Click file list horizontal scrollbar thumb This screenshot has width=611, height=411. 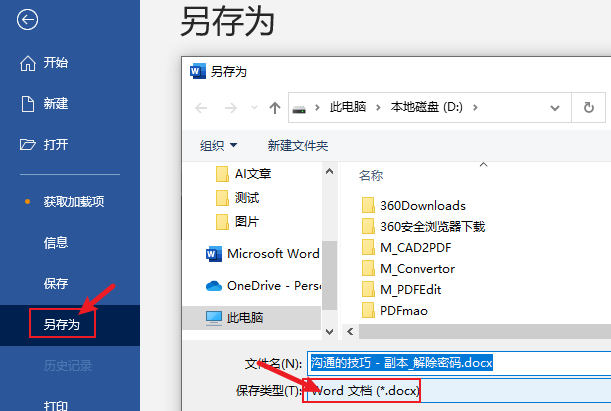coord(485,332)
